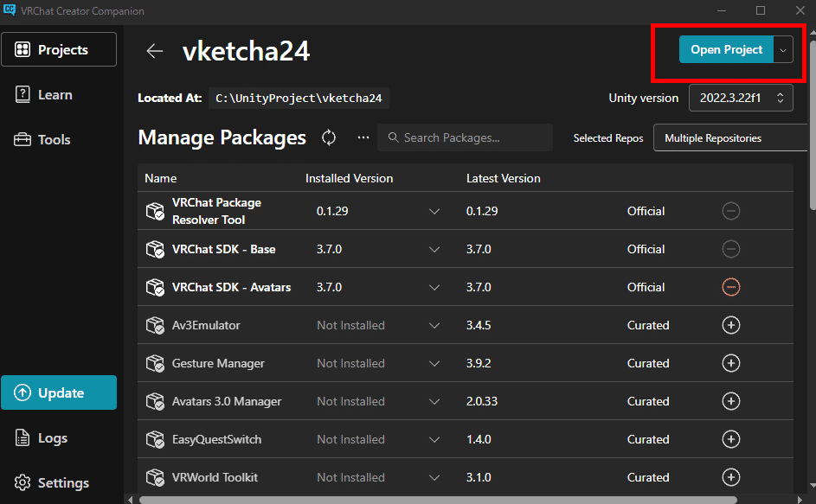Viewport: 816px width, 504px height.
Task: Expand version dropdown for VRChat SDK - Base
Action: click(434, 249)
